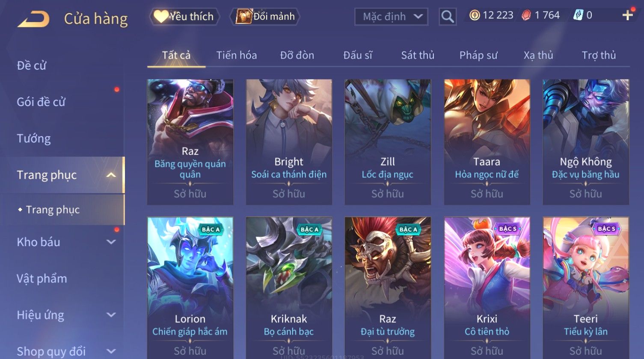Viewport: 644px width, 359px height.
Task: Click the blue voucher currency icon
Action: pyautogui.click(x=578, y=15)
